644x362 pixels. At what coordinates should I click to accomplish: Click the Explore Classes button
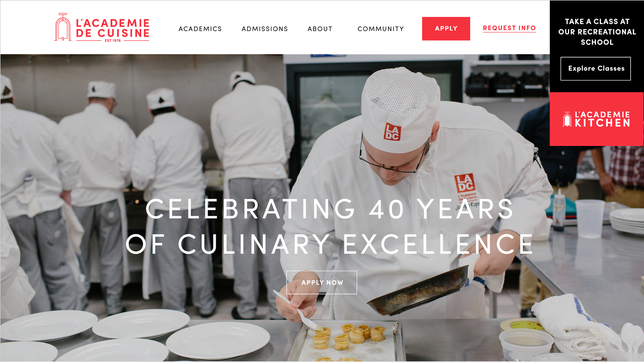pos(596,69)
